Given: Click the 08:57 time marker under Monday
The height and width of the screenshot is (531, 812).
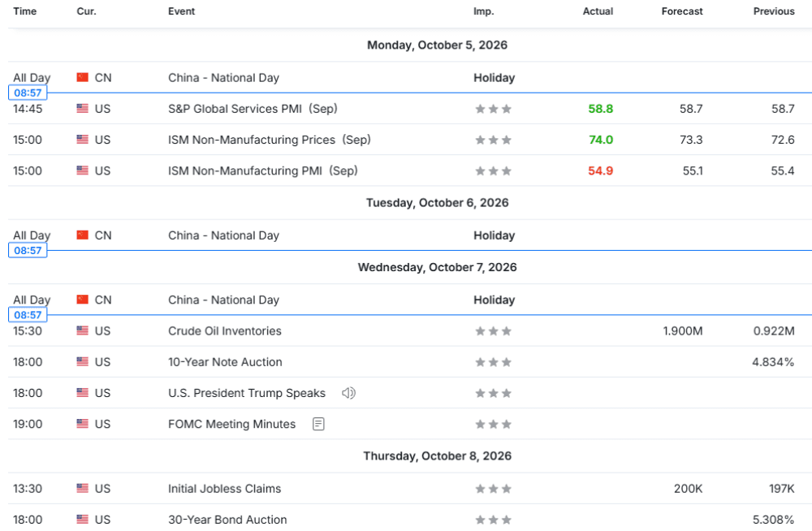Looking at the screenshot, I should tap(28, 93).
